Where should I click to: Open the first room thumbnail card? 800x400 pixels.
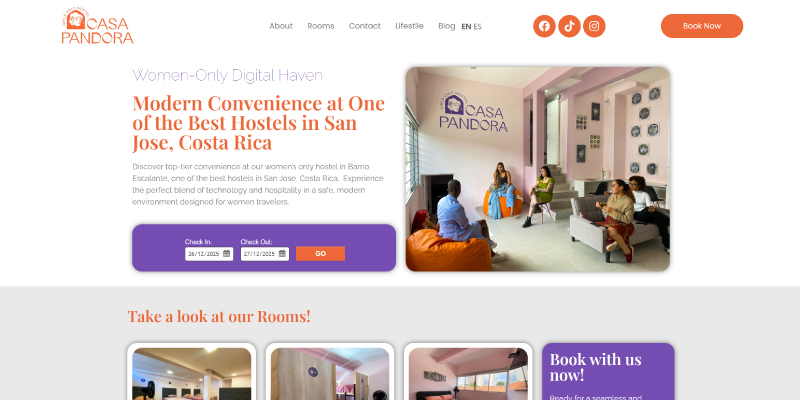(x=191, y=371)
